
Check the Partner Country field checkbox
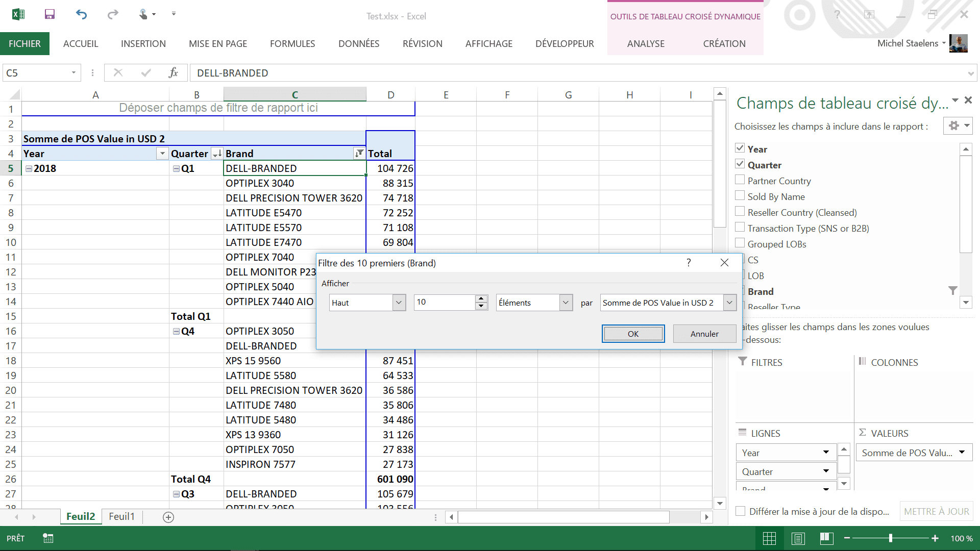tap(740, 180)
